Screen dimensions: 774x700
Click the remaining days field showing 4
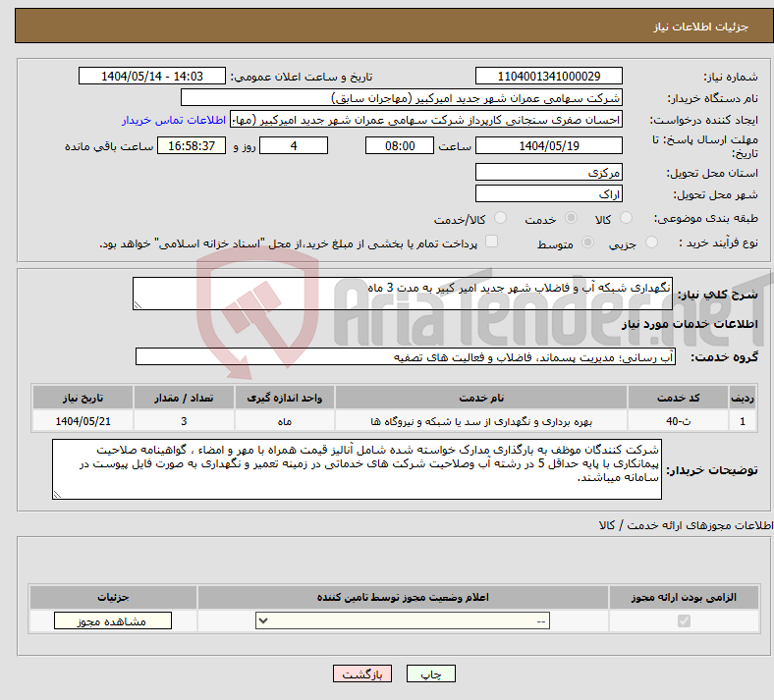pos(294,145)
